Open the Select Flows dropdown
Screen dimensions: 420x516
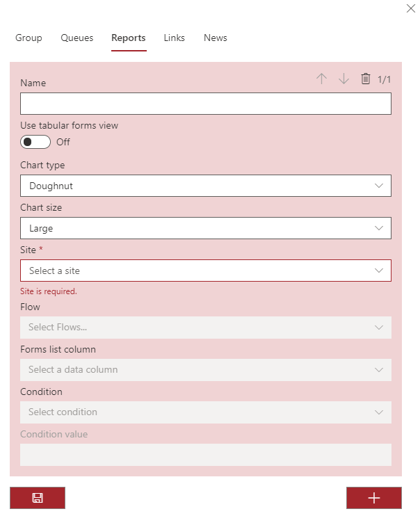pos(206,328)
